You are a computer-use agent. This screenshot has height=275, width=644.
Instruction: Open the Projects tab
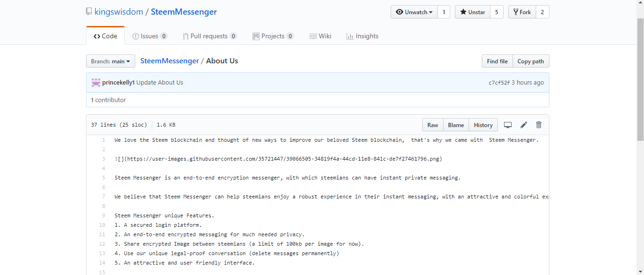273,36
